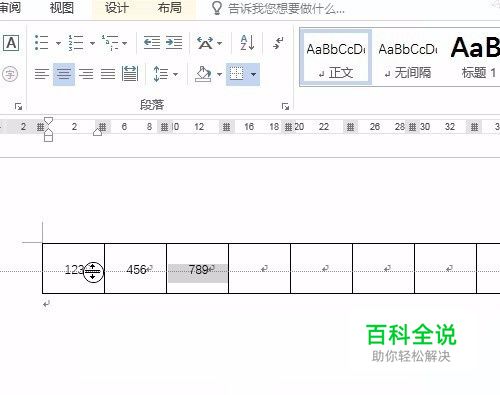Screen dimensions: 500x395
Task: Click the shading paint bucket icon
Action: click(203, 74)
